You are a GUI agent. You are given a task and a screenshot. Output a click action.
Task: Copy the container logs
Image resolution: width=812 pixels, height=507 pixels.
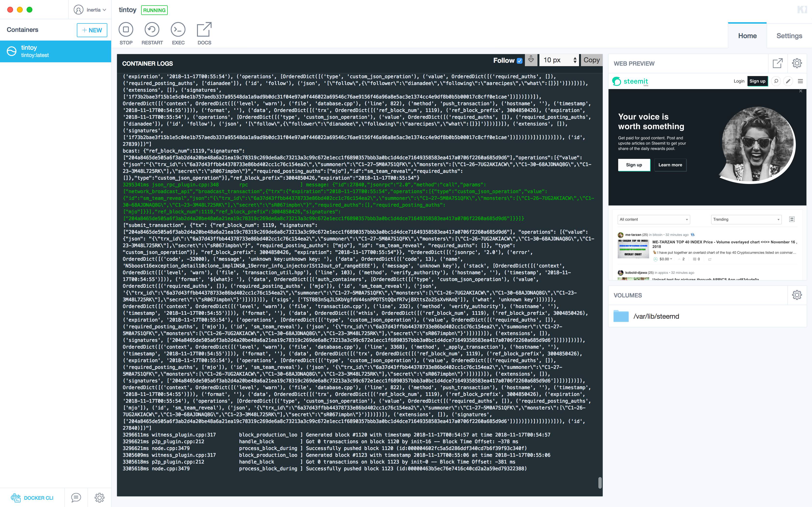pos(591,60)
